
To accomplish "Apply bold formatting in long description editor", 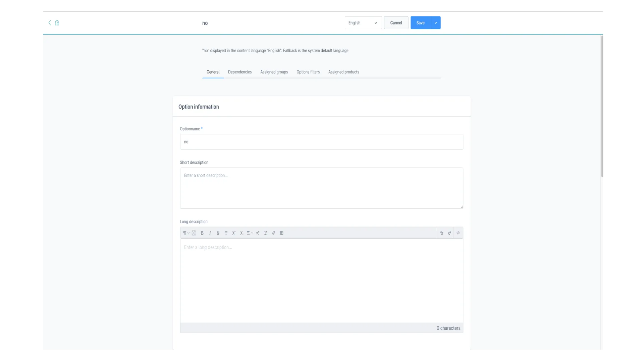I will (202, 233).
